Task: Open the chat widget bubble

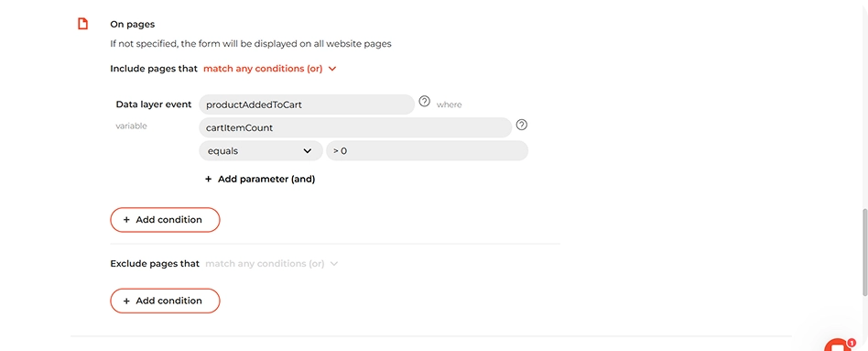Action: click(839, 346)
